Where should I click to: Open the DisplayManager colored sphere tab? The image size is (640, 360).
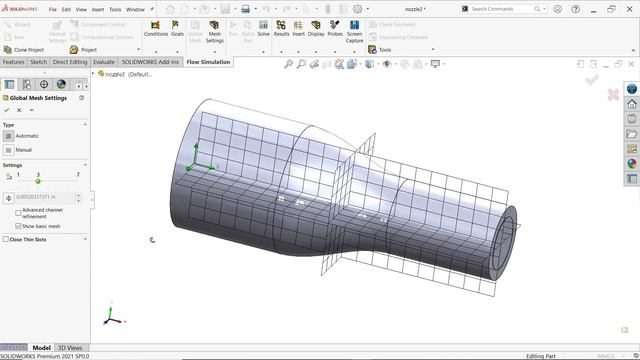(61, 84)
